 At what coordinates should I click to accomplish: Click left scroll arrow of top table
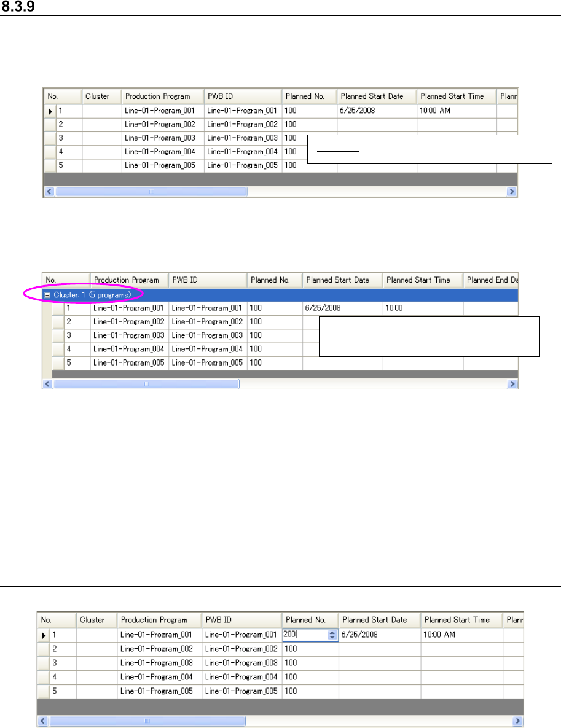click(x=49, y=192)
